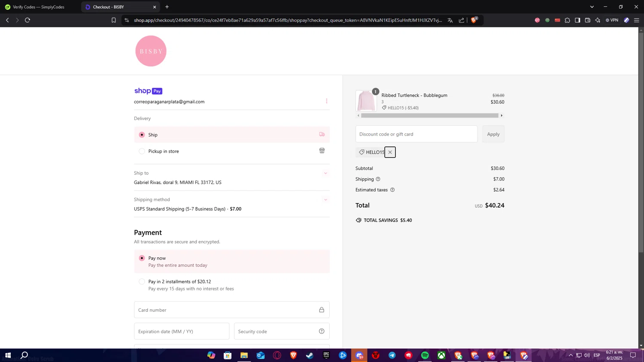
Task: Click the Apply discount button
Action: pos(493,134)
